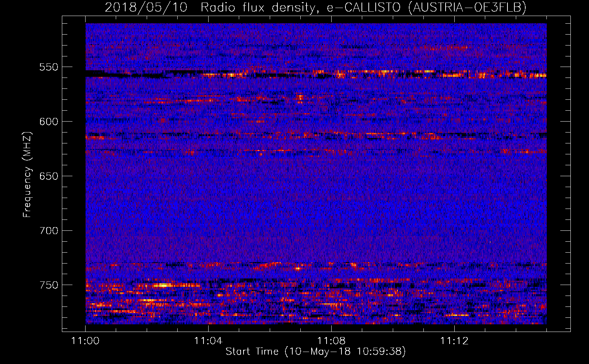589x364 pixels.
Task: Click the 550 frequency tick label
Action: click(49, 67)
